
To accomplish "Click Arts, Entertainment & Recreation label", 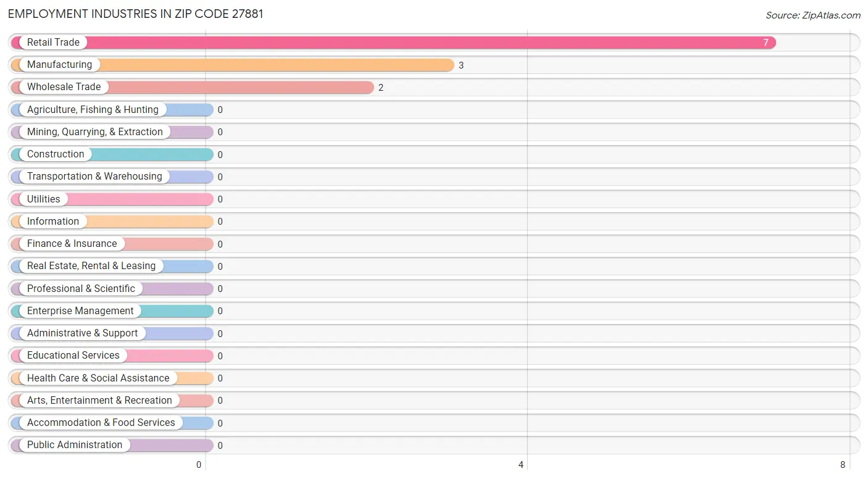I will (x=99, y=401).
